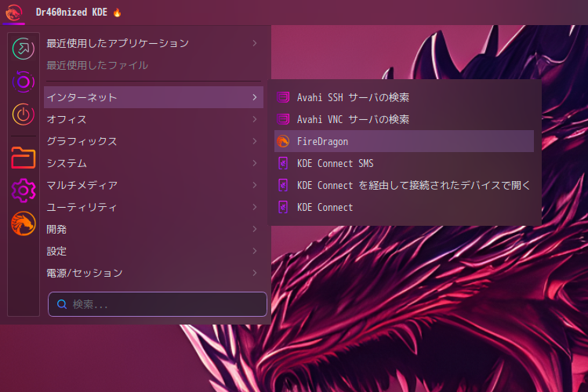Expand the グラフィックス submenu chevron
This screenshot has height=392, width=588.
(x=255, y=141)
